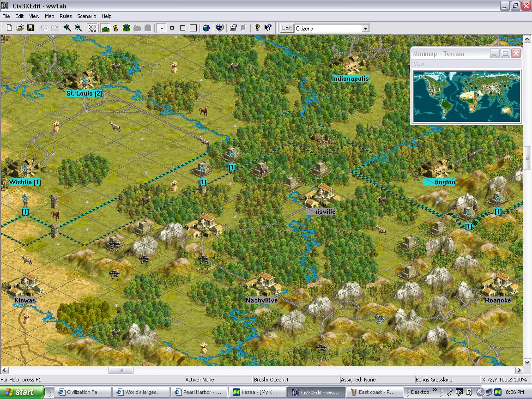
Task: Switch to the World's larges... taskbar window
Action: click(141, 392)
